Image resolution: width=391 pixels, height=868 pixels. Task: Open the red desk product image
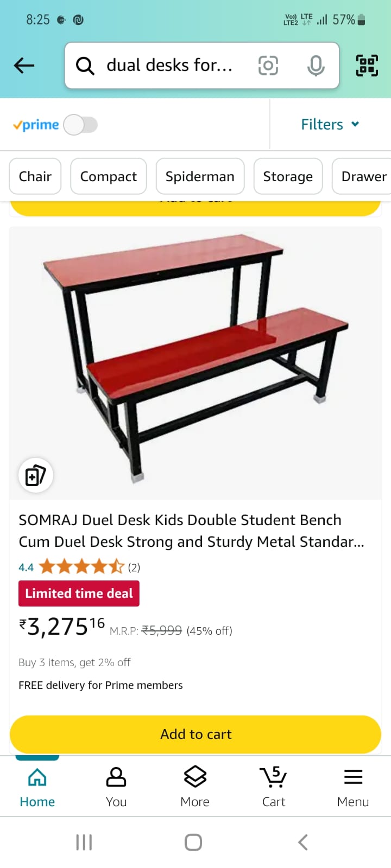click(x=195, y=363)
